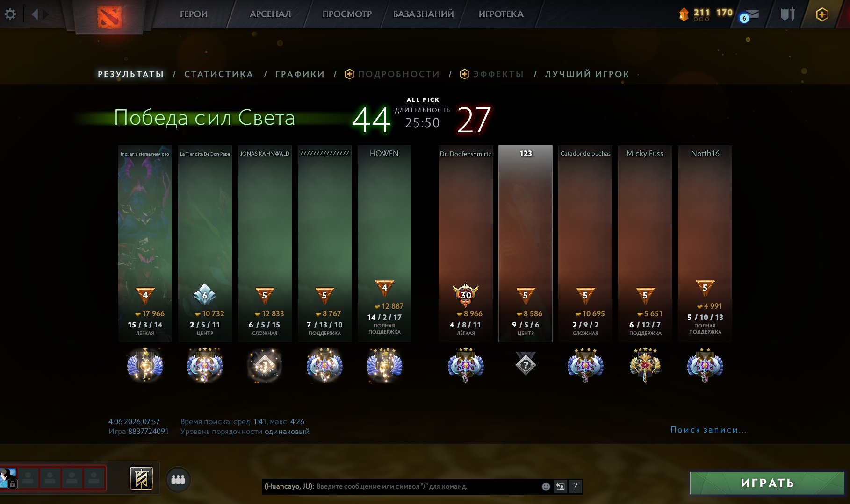Click the 15 / 3 / 14 score
Image resolution: width=850 pixels, height=504 pixels.
[x=145, y=325]
